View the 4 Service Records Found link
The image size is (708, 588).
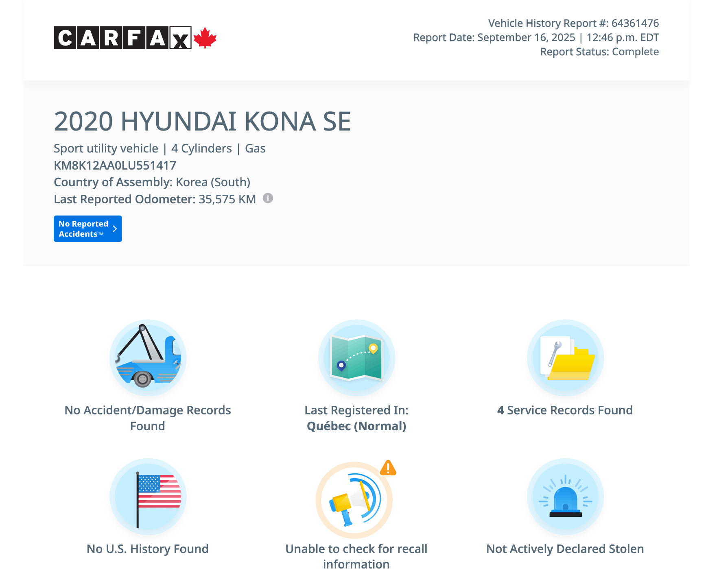[x=565, y=410]
